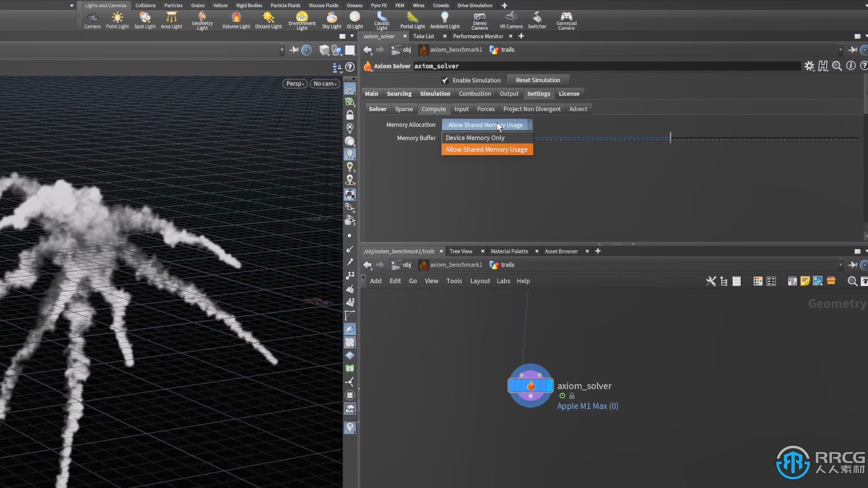The image size is (868, 488).
Task: Select Device Memory Only option
Action: [475, 138]
